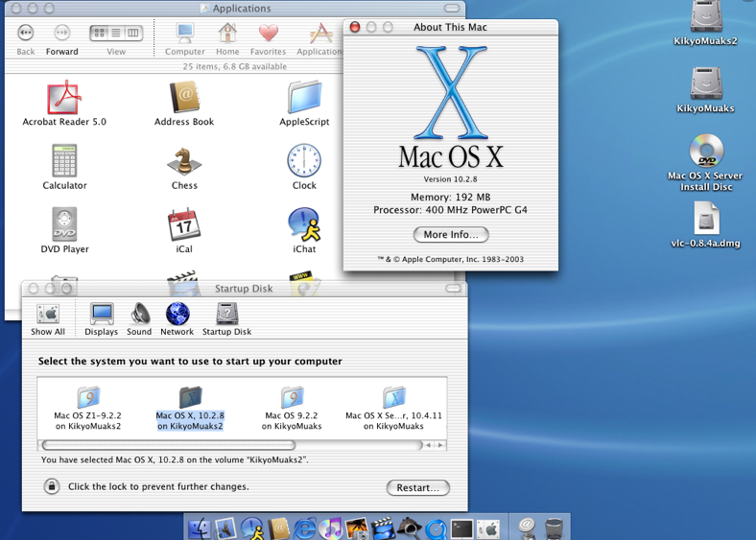The height and width of the screenshot is (540, 756).
Task: Open Terminal from the Dock
Action: click(461, 528)
